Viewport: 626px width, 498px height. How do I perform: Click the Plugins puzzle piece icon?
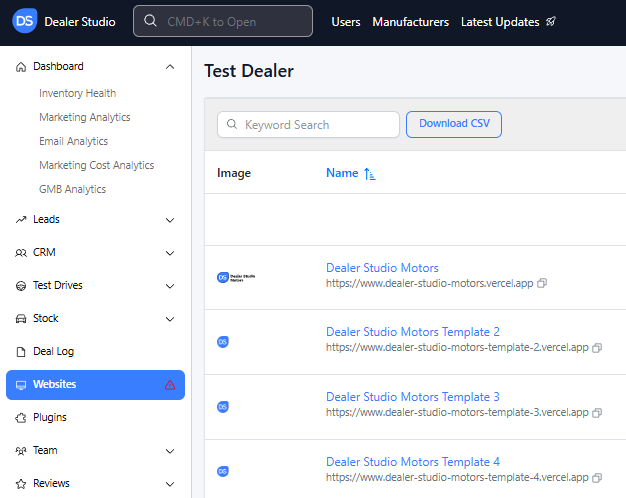pyautogui.click(x=21, y=418)
